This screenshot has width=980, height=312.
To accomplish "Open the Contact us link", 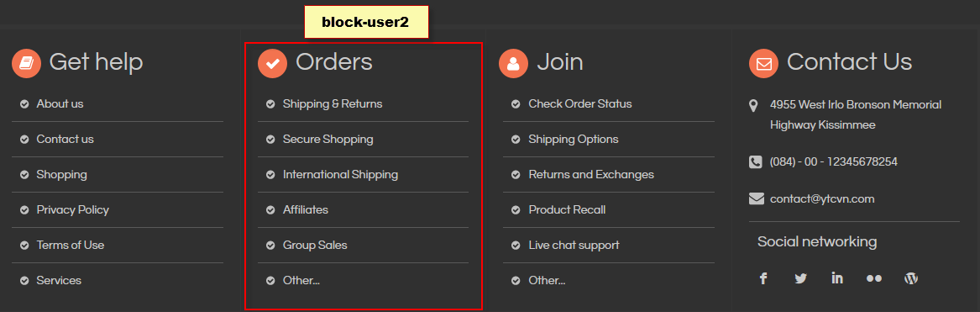I will [x=65, y=139].
